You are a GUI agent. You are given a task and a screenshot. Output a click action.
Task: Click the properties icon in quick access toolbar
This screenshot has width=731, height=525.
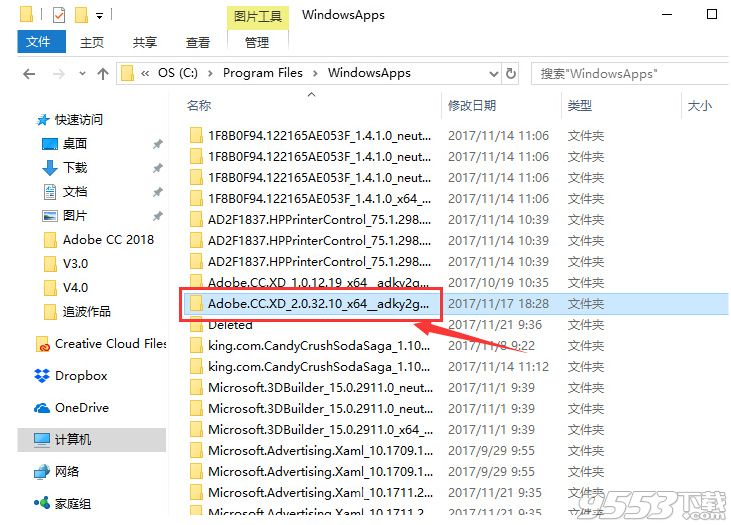coord(59,15)
